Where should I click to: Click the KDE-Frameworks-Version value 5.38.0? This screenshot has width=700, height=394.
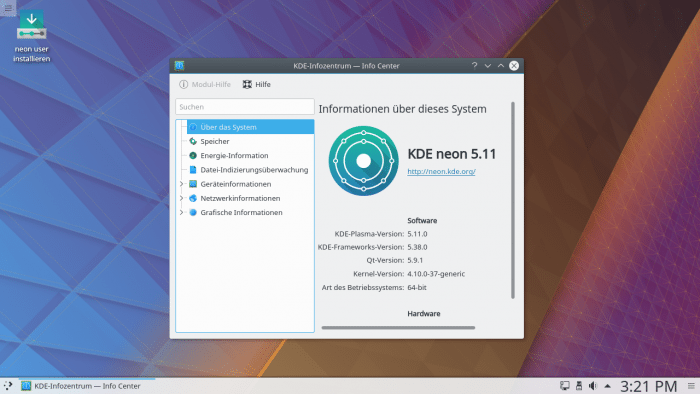[x=417, y=247]
